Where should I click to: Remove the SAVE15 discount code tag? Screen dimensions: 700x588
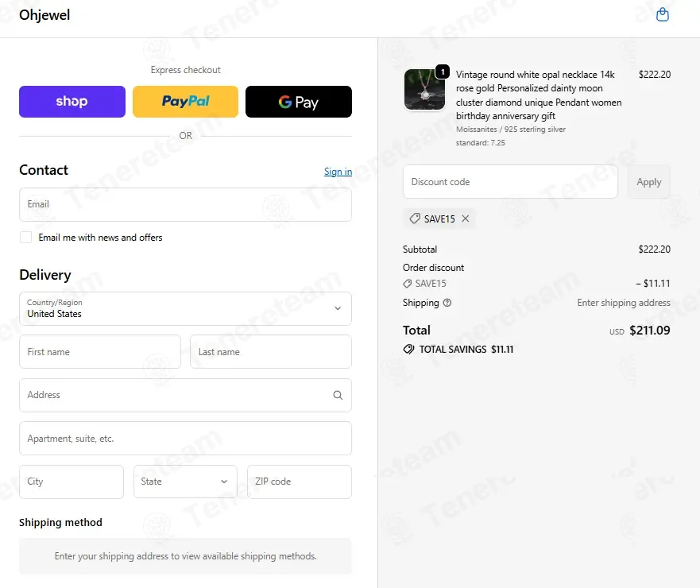coord(465,219)
